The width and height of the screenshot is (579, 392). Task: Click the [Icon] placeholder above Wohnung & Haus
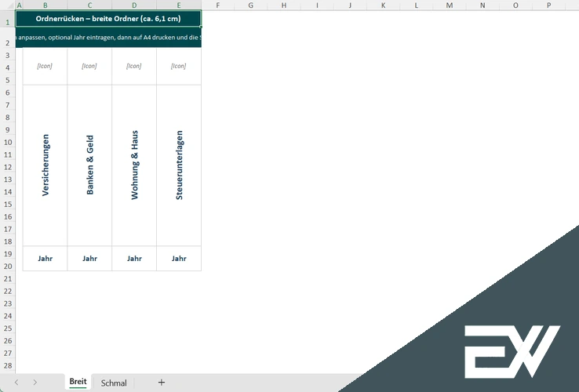(134, 66)
